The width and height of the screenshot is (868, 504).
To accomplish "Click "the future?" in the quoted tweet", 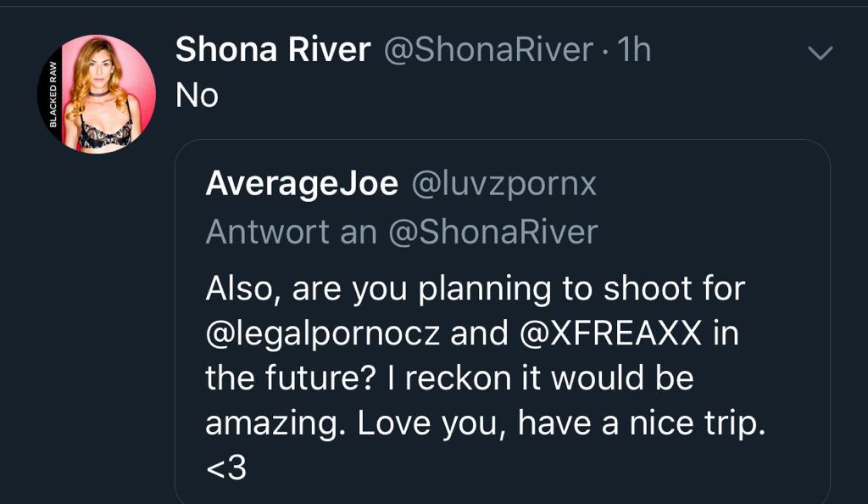I will [x=286, y=378].
